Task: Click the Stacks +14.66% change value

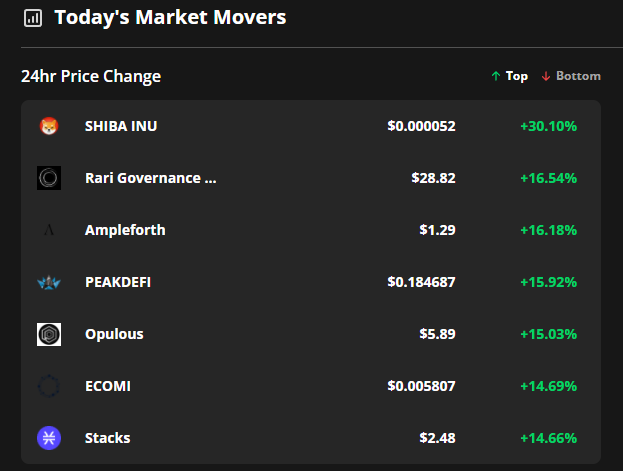Action: (x=548, y=438)
